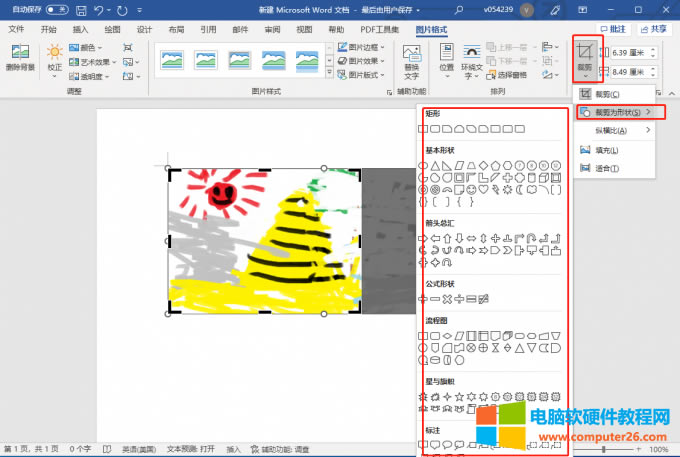Image resolution: width=680 pixels, height=457 pixels.
Task: Select 填充 (Fill) in the crop menu
Action: point(606,150)
